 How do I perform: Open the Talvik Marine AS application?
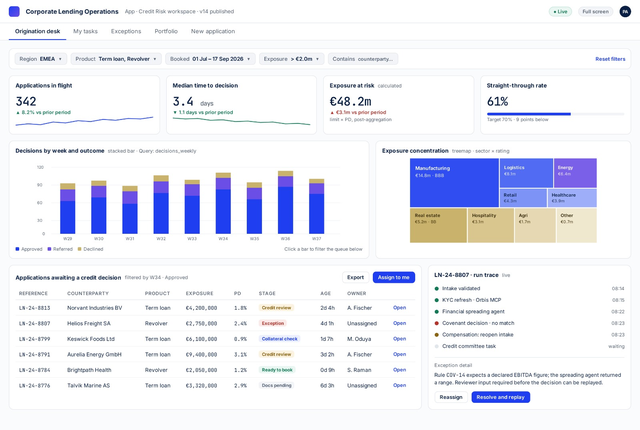[x=399, y=385]
